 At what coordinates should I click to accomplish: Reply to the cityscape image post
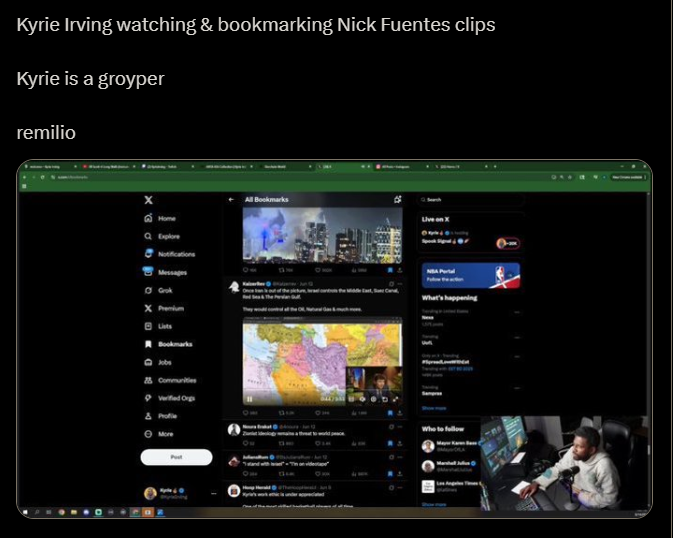(x=250, y=270)
